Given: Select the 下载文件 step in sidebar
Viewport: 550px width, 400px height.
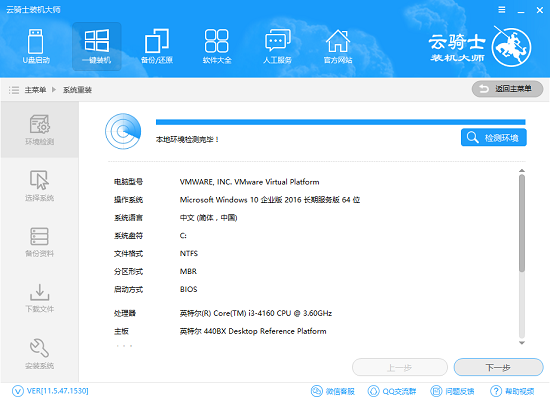Looking at the screenshot, I should tap(40, 298).
